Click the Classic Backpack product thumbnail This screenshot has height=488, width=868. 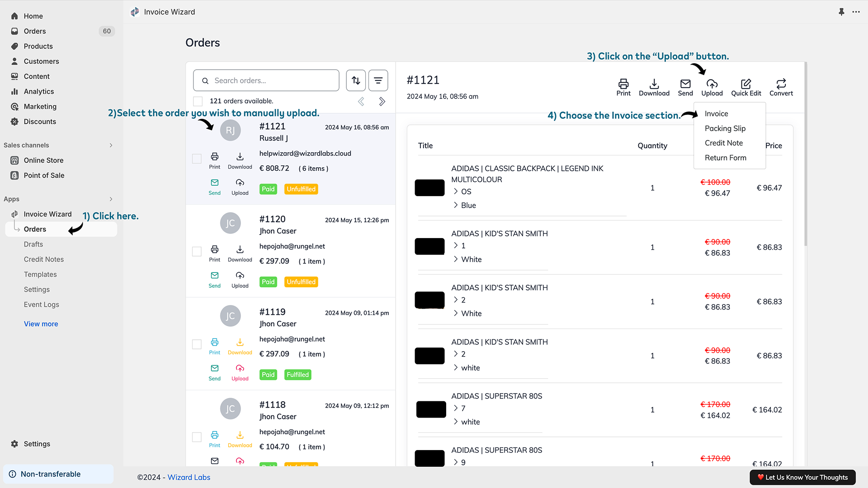[x=429, y=188]
